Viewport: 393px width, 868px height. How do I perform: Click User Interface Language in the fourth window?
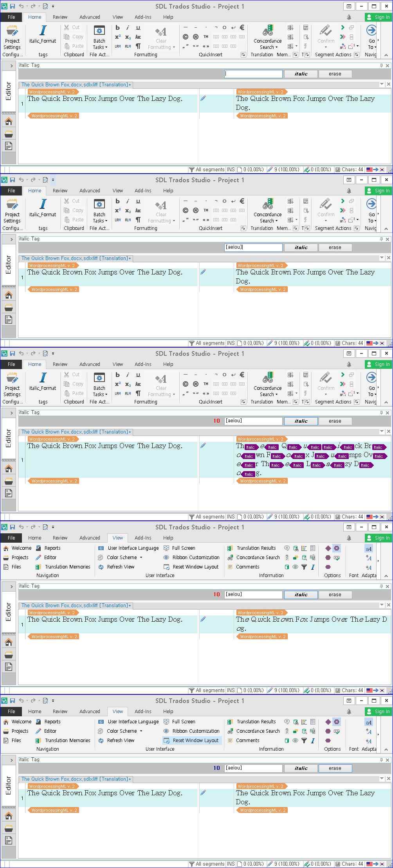(128, 548)
